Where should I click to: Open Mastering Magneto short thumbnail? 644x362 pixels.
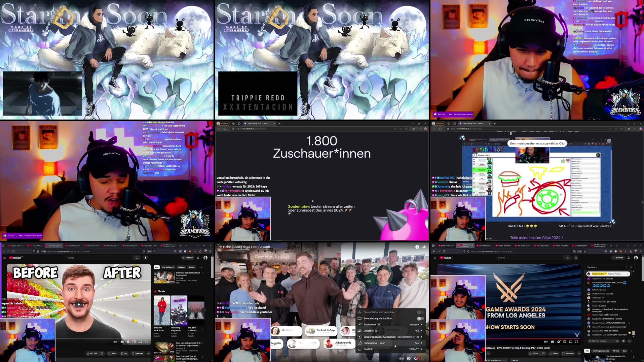point(179,310)
